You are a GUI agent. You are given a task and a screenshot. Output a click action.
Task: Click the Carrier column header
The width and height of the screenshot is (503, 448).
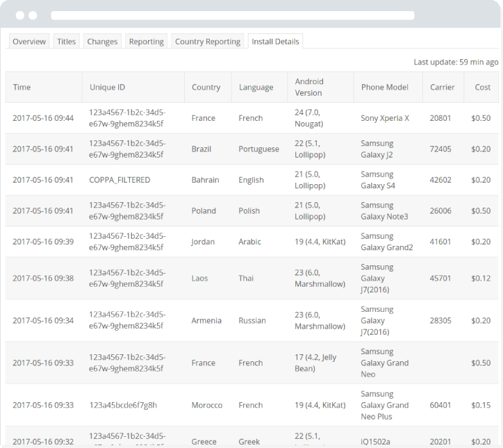pyautogui.click(x=442, y=88)
